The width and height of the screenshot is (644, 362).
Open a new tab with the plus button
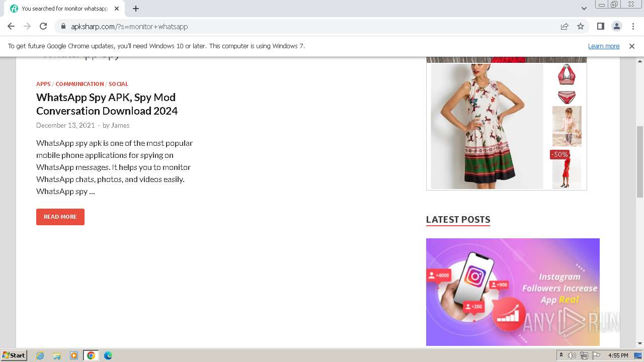[x=136, y=9]
